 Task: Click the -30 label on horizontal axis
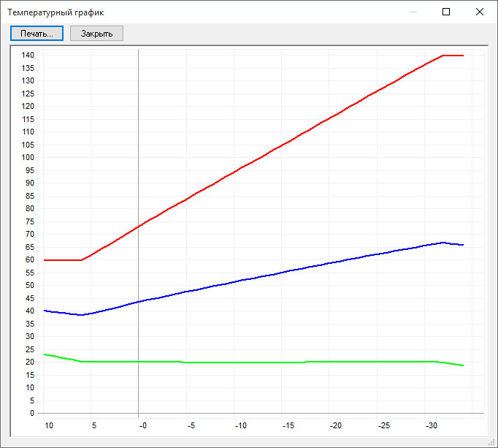(431, 425)
